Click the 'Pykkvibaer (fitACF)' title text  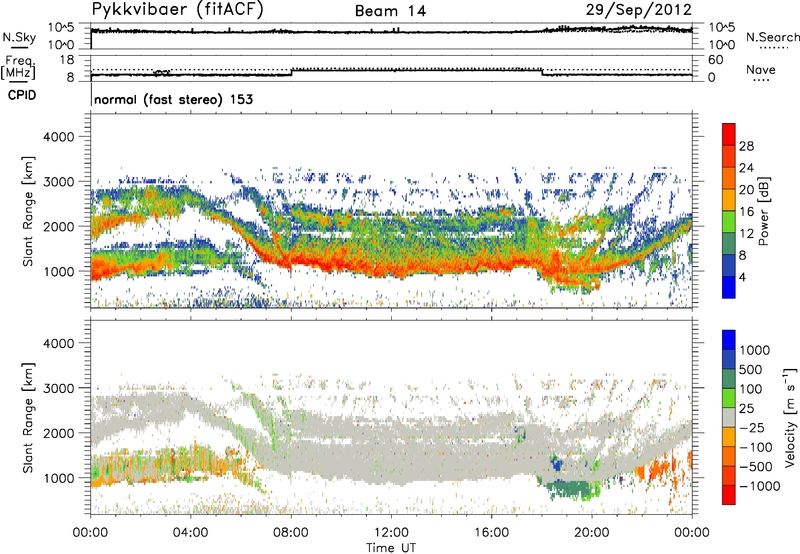pyautogui.click(x=177, y=10)
